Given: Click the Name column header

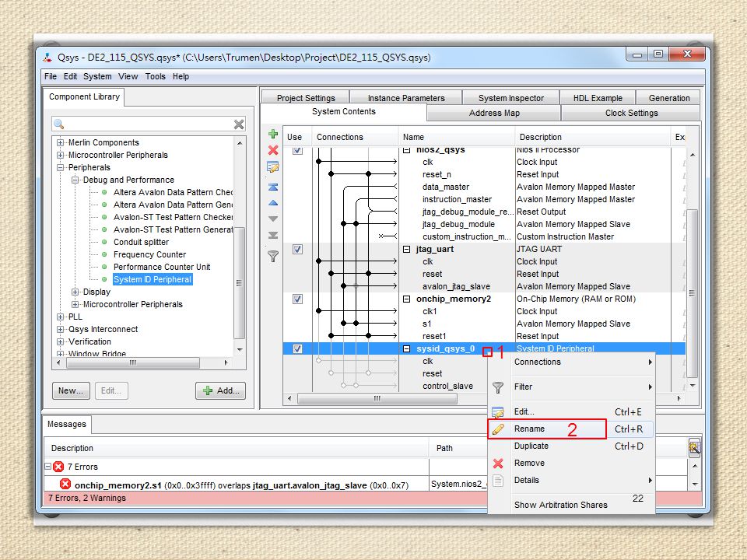Looking at the screenshot, I should pos(457,137).
